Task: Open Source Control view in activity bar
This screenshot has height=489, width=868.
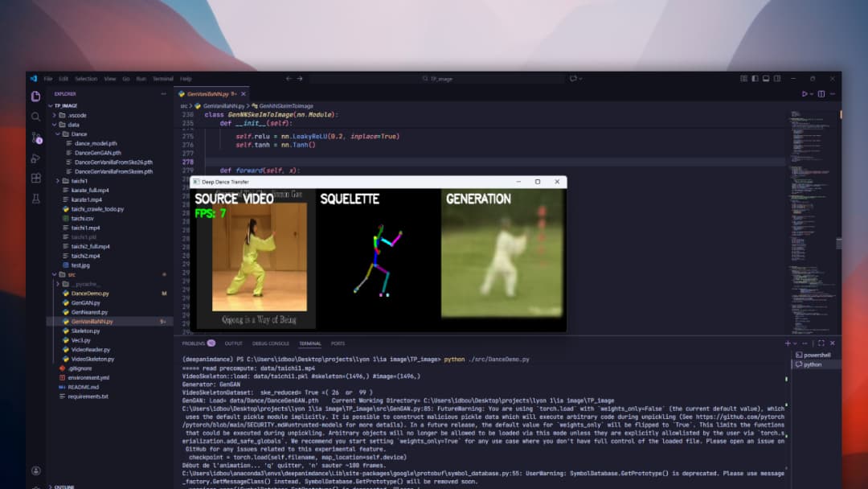Action: click(35, 138)
